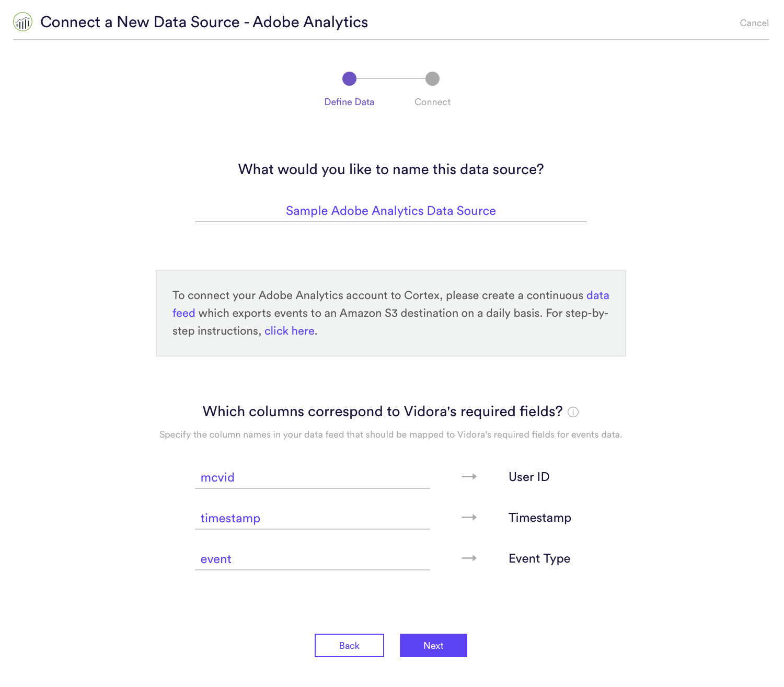Follow the click here instructions link
784x687 pixels.
(289, 331)
